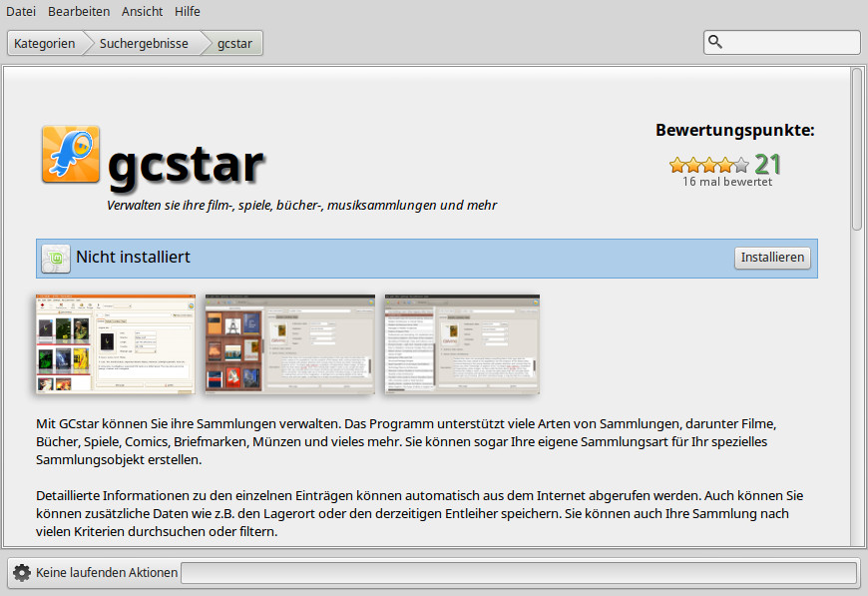Click the magnifier icon in the search box
This screenshot has height=596, width=868.
715,42
